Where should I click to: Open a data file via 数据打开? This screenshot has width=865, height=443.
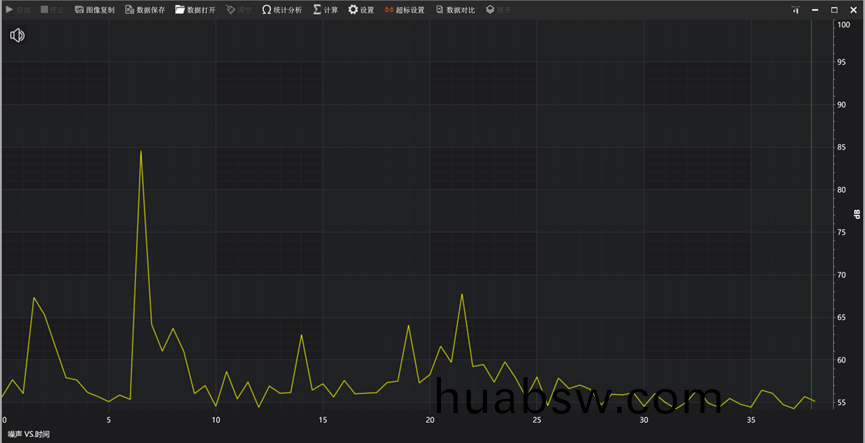pyautogui.click(x=195, y=9)
